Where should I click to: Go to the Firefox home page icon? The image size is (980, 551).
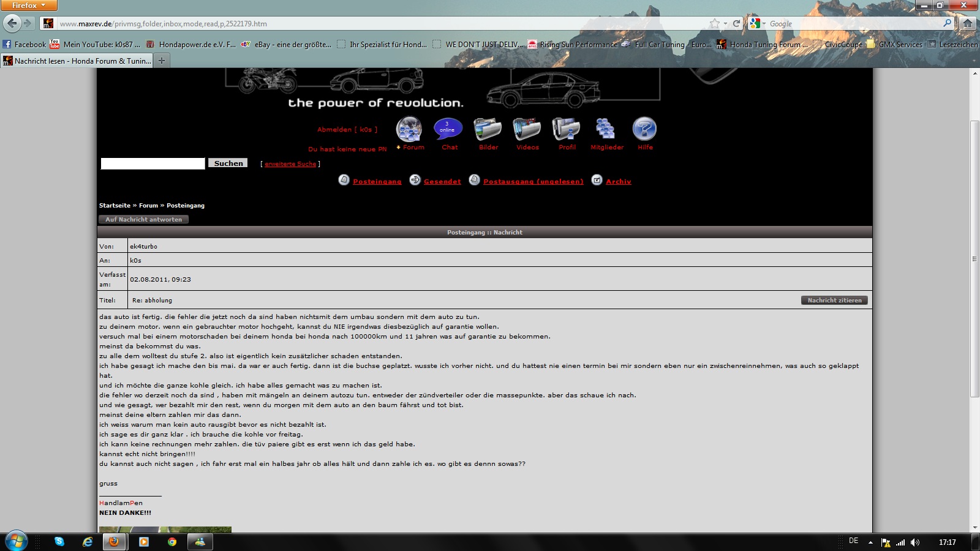click(967, 23)
